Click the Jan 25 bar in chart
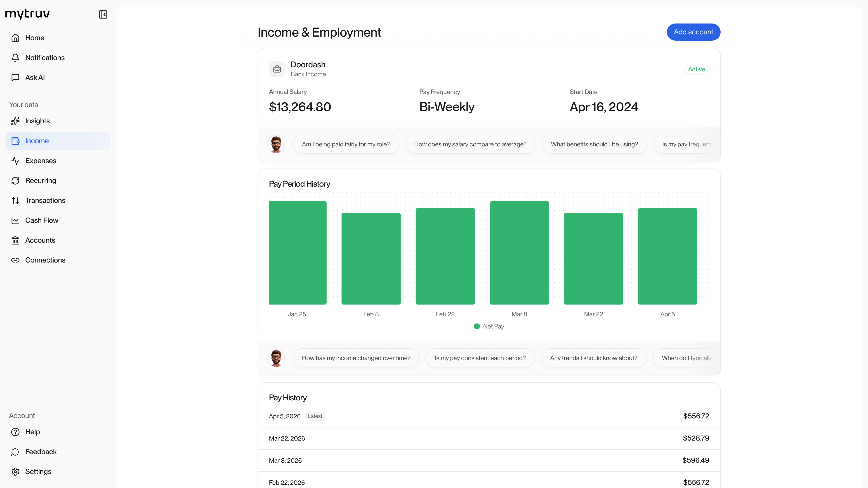 (297, 253)
